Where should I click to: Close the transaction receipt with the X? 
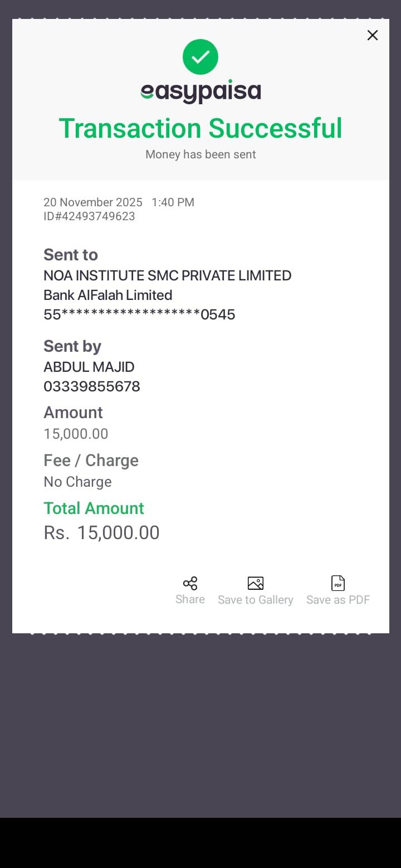373,35
